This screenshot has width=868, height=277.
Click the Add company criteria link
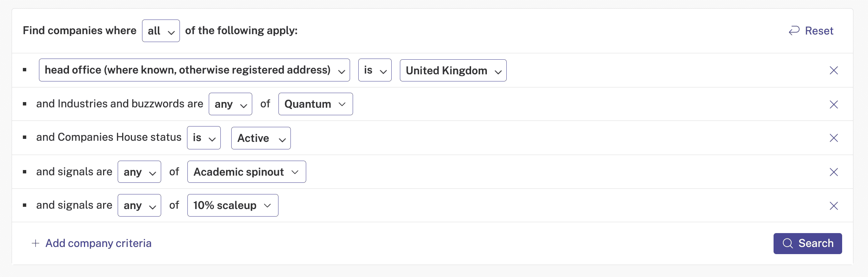[x=98, y=243]
